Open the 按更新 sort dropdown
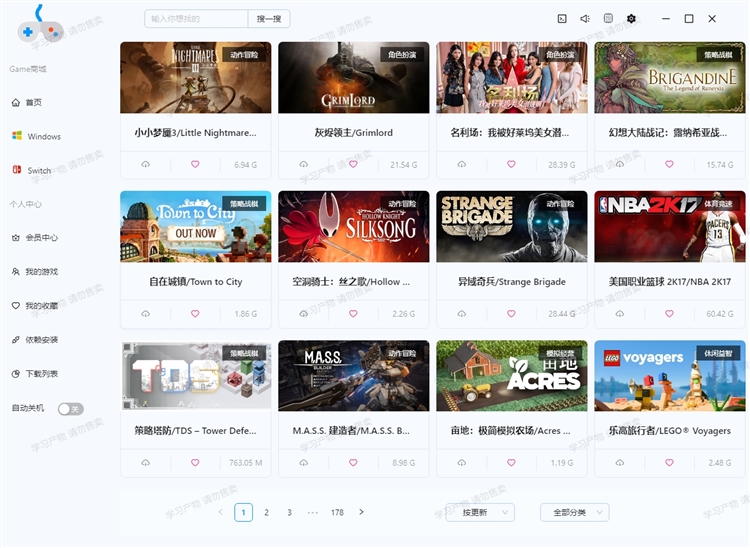This screenshot has width=750, height=548. [x=480, y=512]
